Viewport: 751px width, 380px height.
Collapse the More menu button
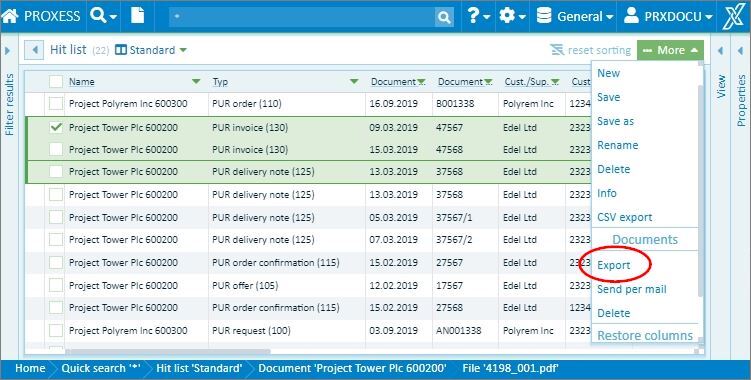670,50
